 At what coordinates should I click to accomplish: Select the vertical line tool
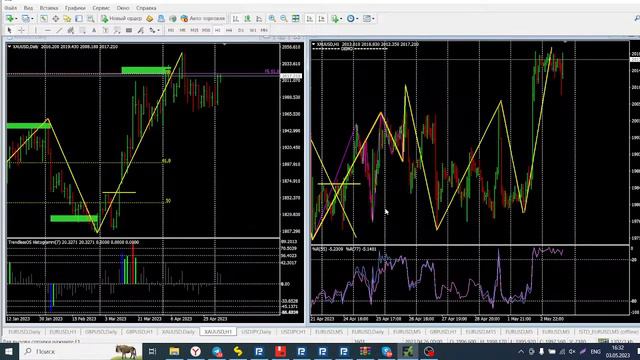36,30
